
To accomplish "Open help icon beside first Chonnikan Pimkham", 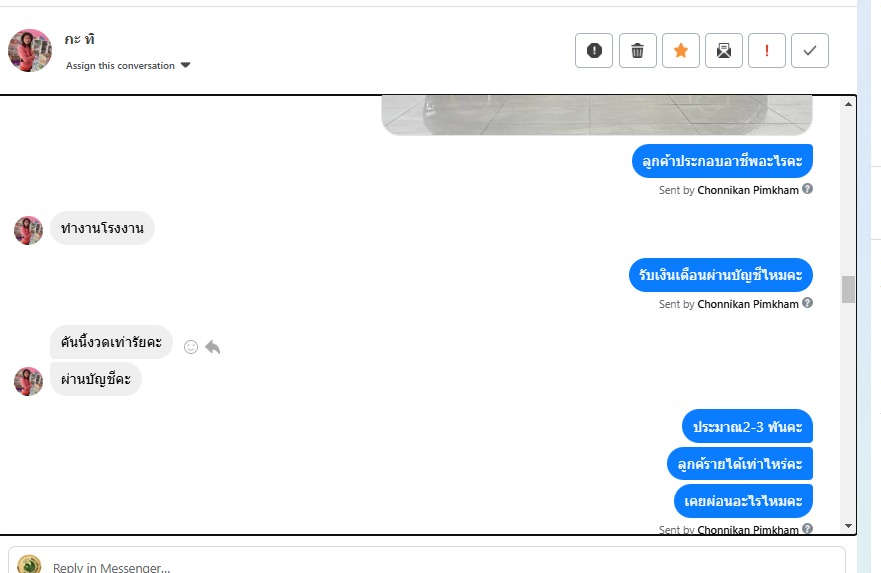I will click(807, 189).
